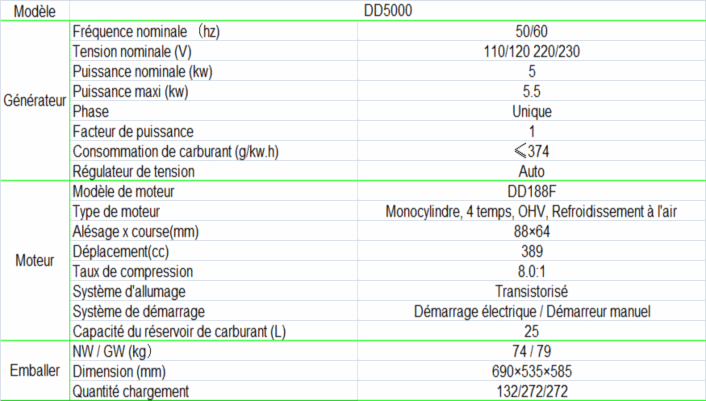Click the ≤374 fuel consumption value

coord(531,151)
